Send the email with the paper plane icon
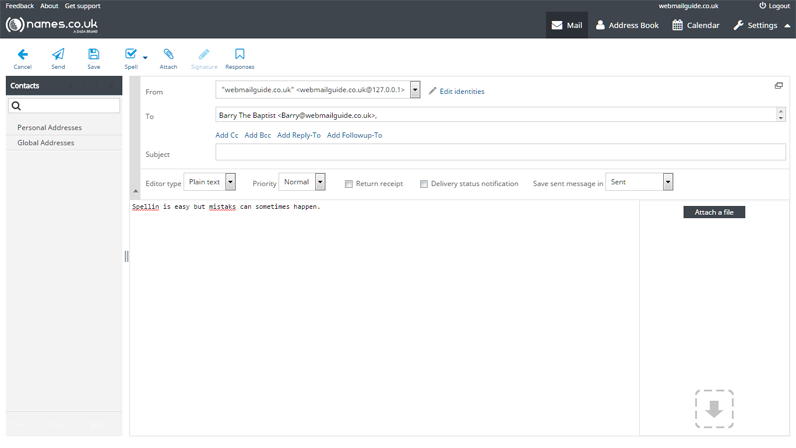The height and width of the screenshot is (448, 796). click(58, 59)
